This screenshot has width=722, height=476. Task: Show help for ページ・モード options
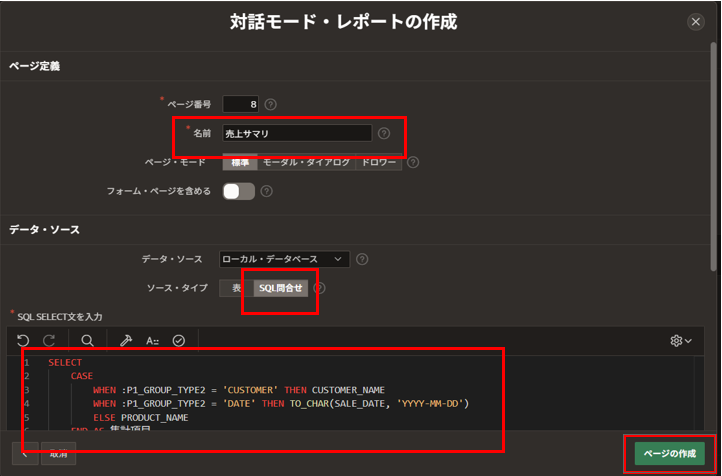coord(412,162)
